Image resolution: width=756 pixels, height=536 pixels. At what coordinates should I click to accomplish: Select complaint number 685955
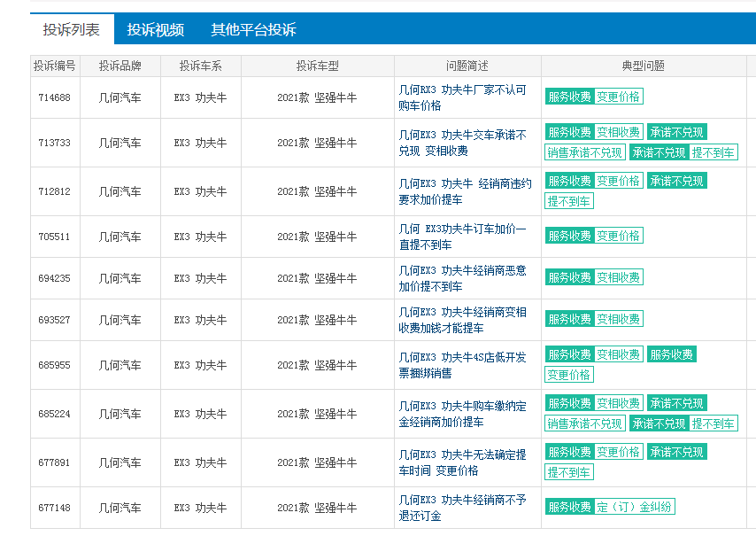(55, 365)
